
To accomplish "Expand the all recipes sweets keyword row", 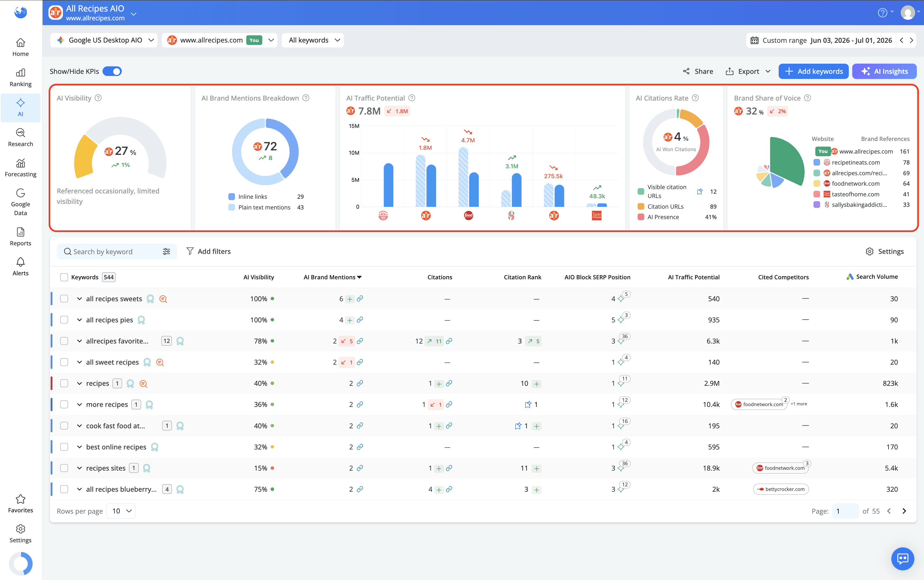I will [x=79, y=299].
